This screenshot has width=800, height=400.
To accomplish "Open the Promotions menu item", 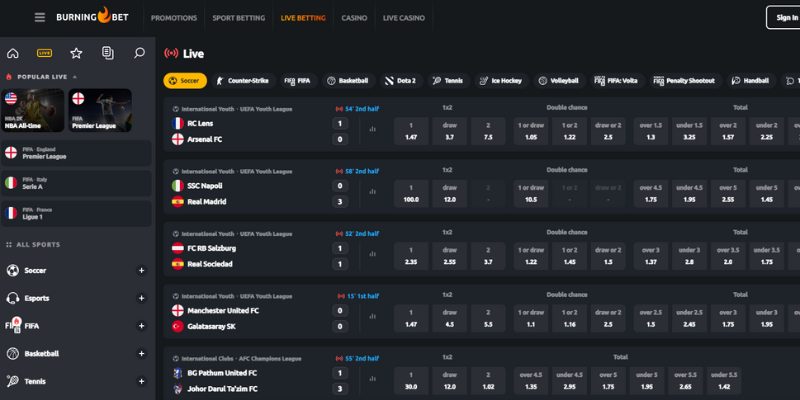I will coord(173,18).
